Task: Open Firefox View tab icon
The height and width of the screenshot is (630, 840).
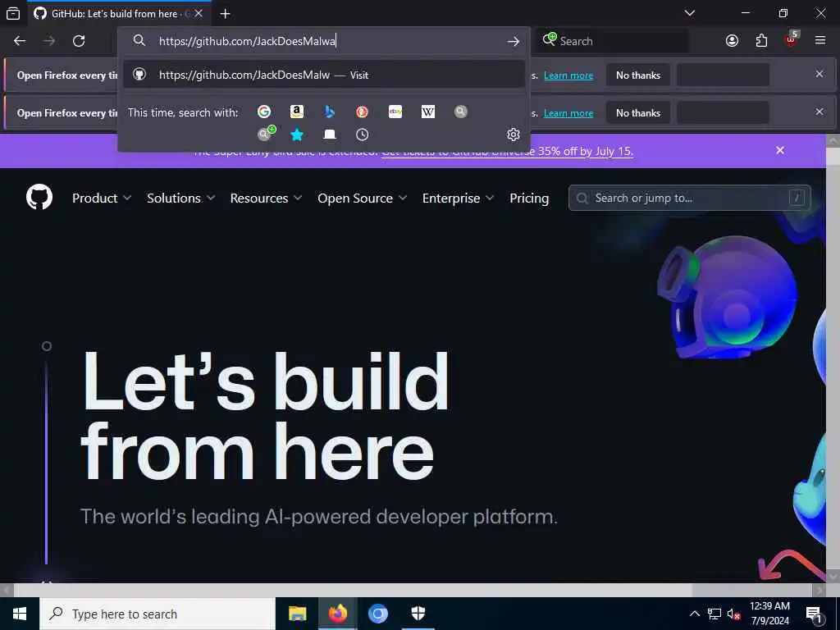Action: tap(13, 13)
